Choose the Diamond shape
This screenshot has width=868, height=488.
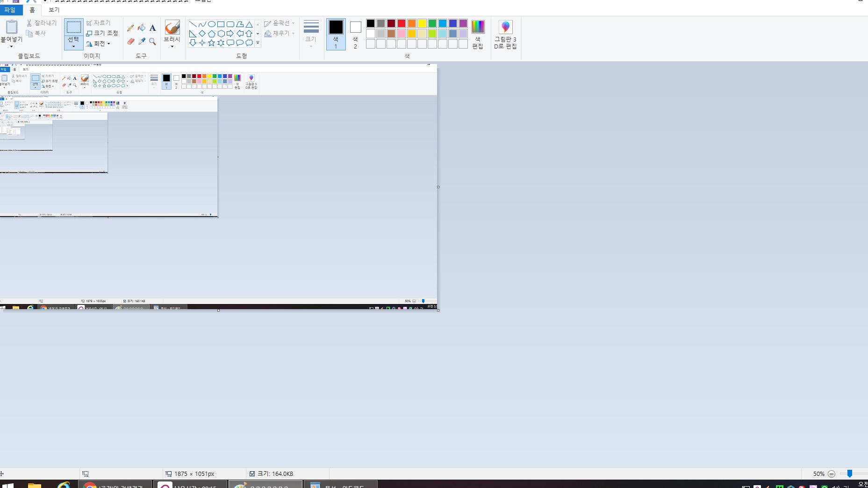tap(202, 34)
